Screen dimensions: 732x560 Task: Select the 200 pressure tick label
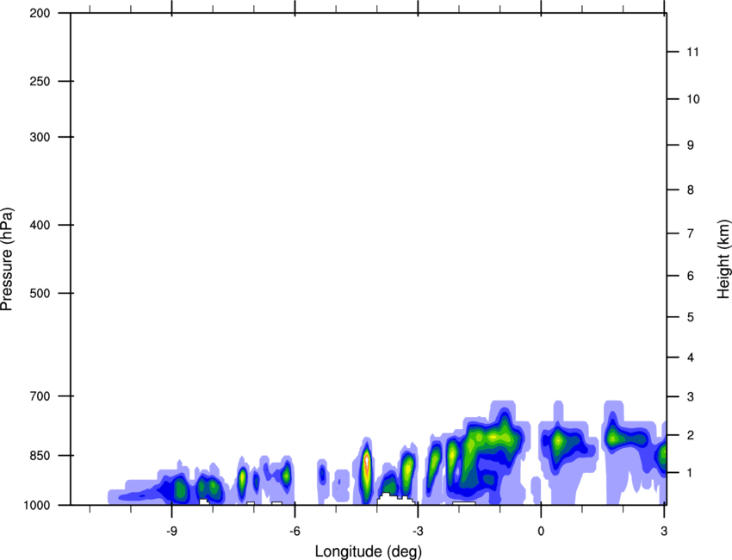tap(40, 13)
